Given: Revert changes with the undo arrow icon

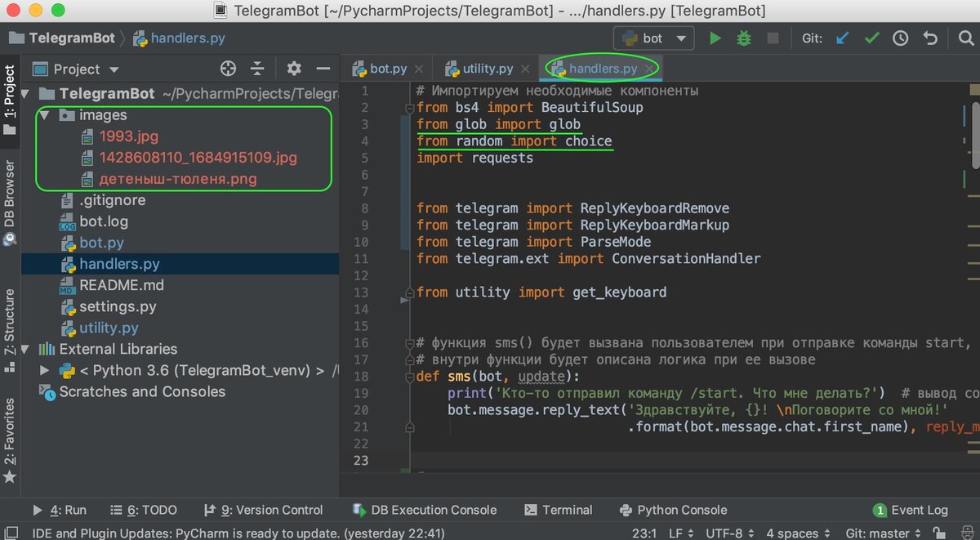Looking at the screenshot, I should click(930, 38).
